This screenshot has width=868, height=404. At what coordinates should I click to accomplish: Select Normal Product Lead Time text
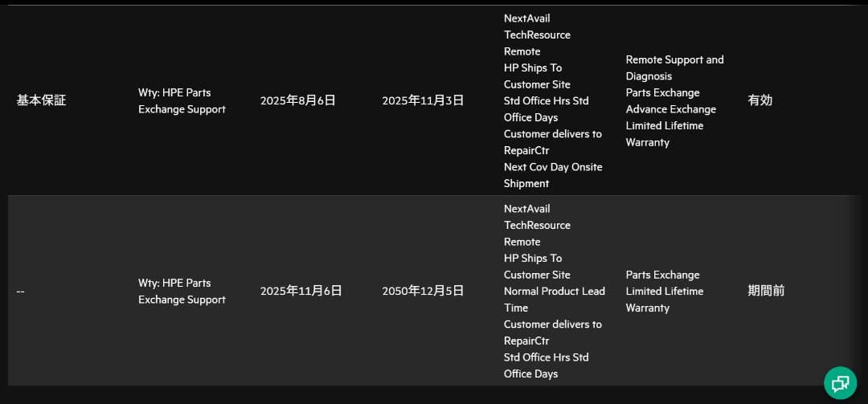click(x=554, y=300)
